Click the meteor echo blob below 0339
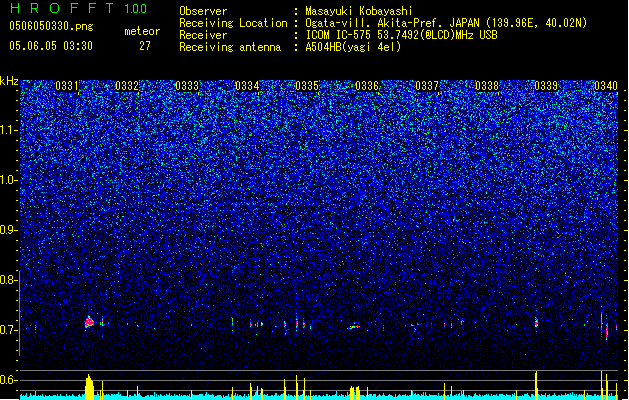This screenshot has height=400, width=629. 536,322
